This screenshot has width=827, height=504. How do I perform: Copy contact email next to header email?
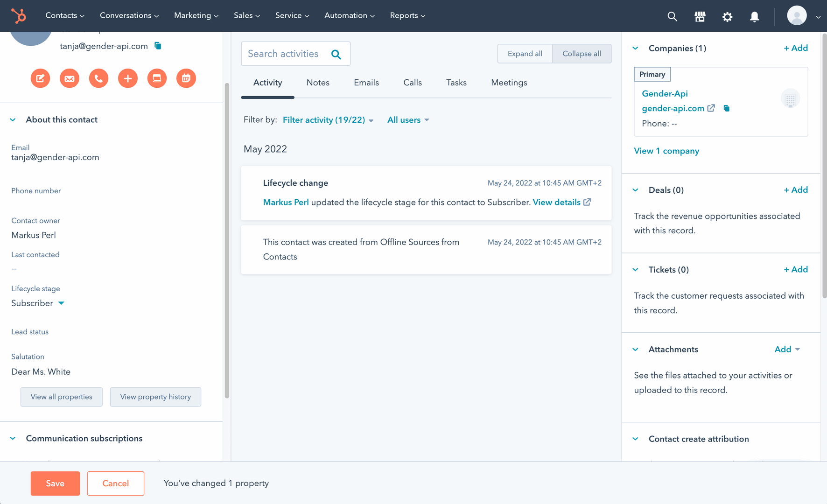pyautogui.click(x=158, y=46)
